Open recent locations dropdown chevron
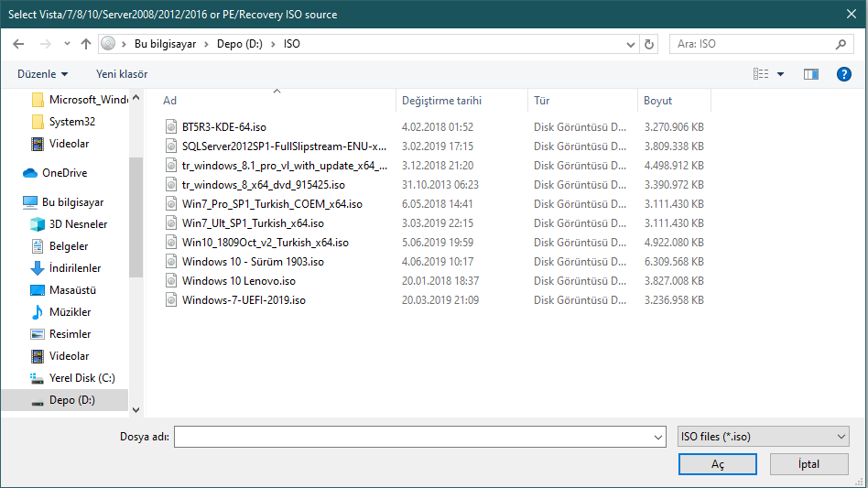868x488 pixels. coord(67,44)
